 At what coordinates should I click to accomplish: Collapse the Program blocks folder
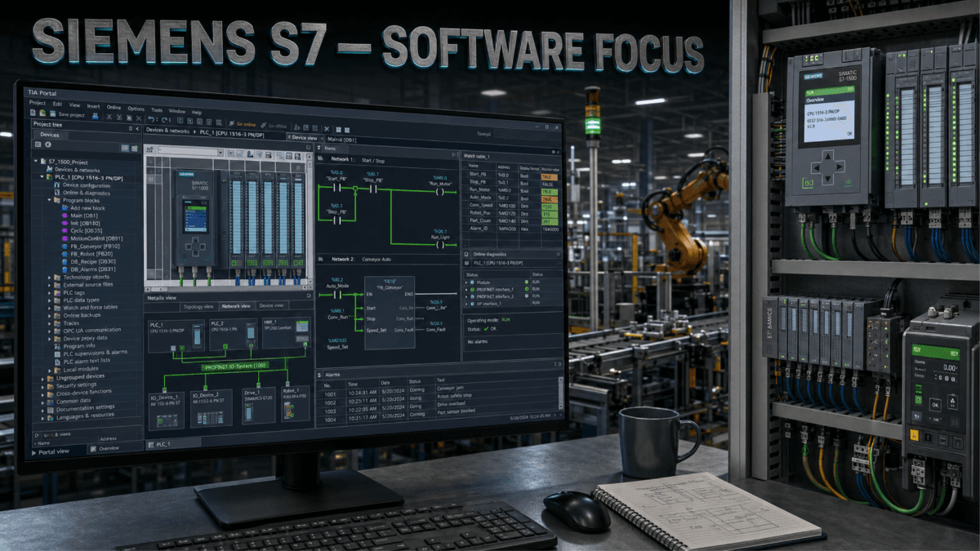pos(49,200)
